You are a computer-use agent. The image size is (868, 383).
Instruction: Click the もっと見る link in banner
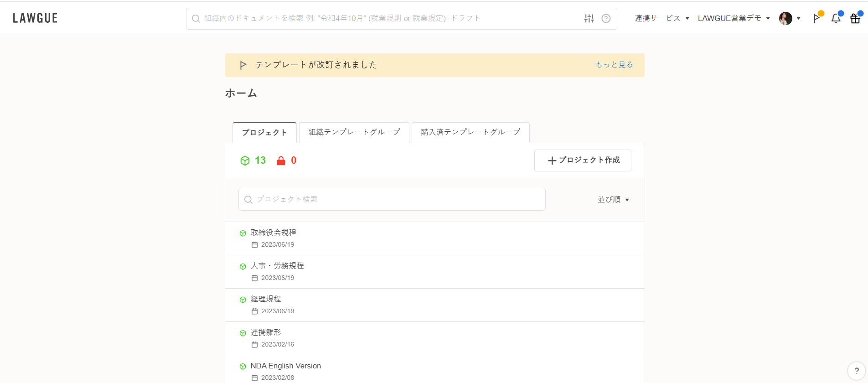614,65
